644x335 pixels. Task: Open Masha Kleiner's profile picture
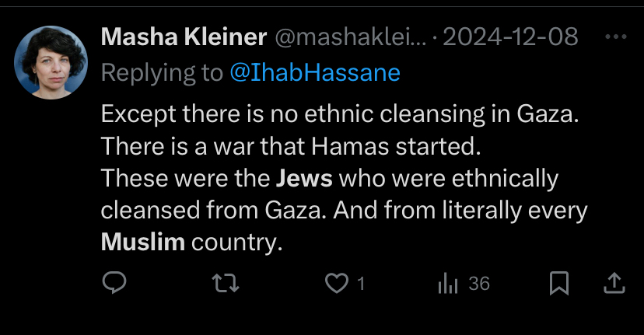click(x=51, y=62)
